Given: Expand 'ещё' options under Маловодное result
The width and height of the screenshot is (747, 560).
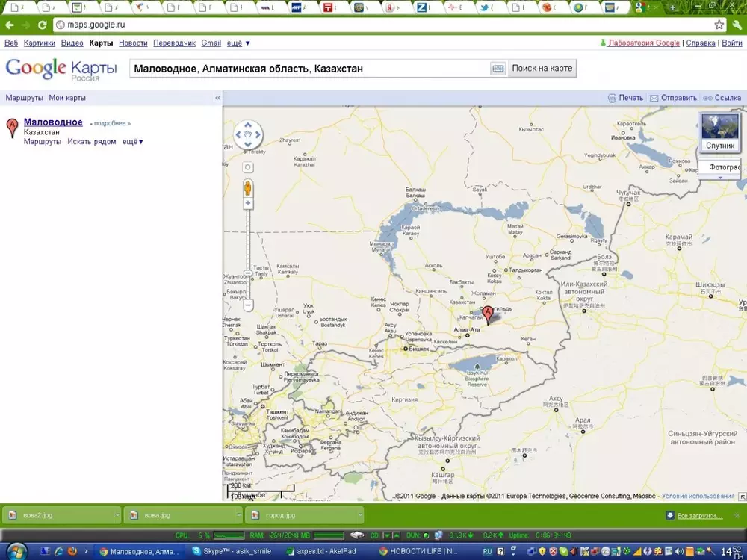Looking at the screenshot, I should [132, 142].
